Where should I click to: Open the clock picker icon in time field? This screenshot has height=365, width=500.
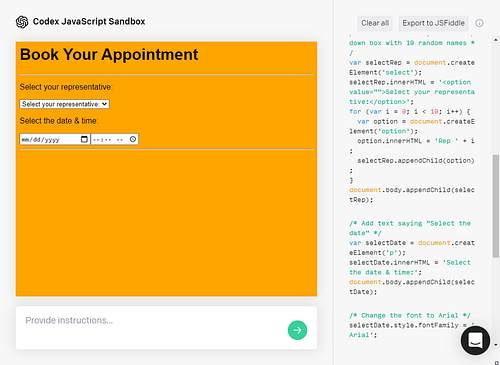click(133, 139)
